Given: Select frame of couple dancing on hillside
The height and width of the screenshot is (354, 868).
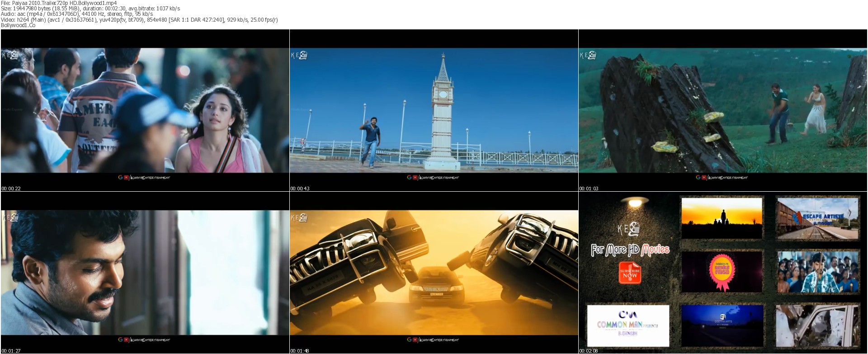Looking at the screenshot, I should tap(723, 110).
